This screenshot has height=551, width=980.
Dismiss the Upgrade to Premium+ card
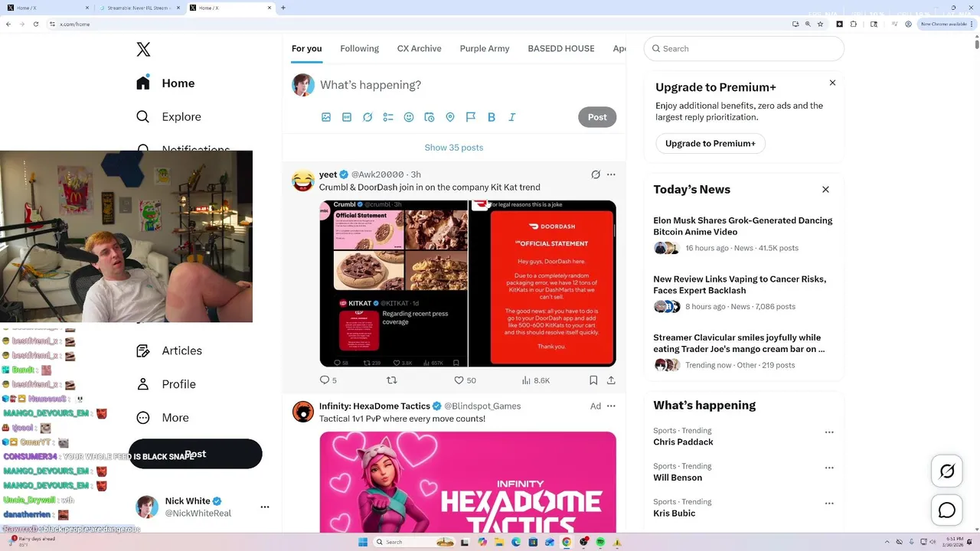[x=832, y=83]
